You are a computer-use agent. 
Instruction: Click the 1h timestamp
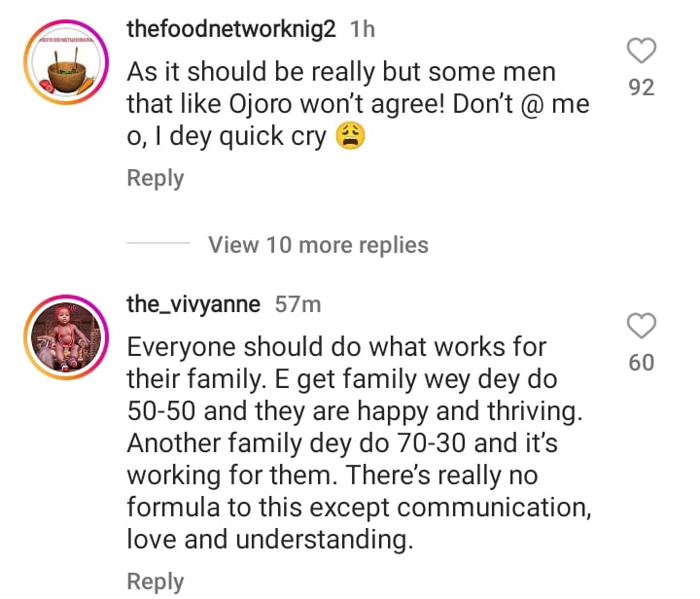(362, 29)
